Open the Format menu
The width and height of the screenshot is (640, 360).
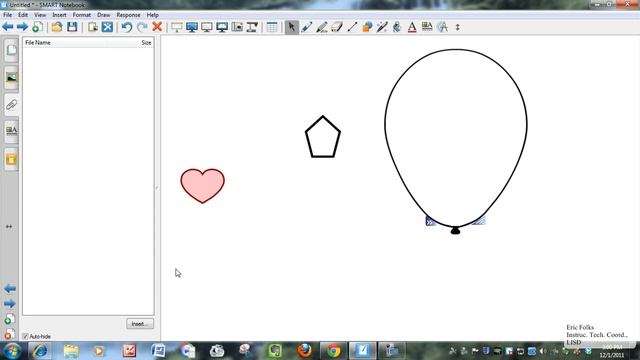[x=82, y=15]
